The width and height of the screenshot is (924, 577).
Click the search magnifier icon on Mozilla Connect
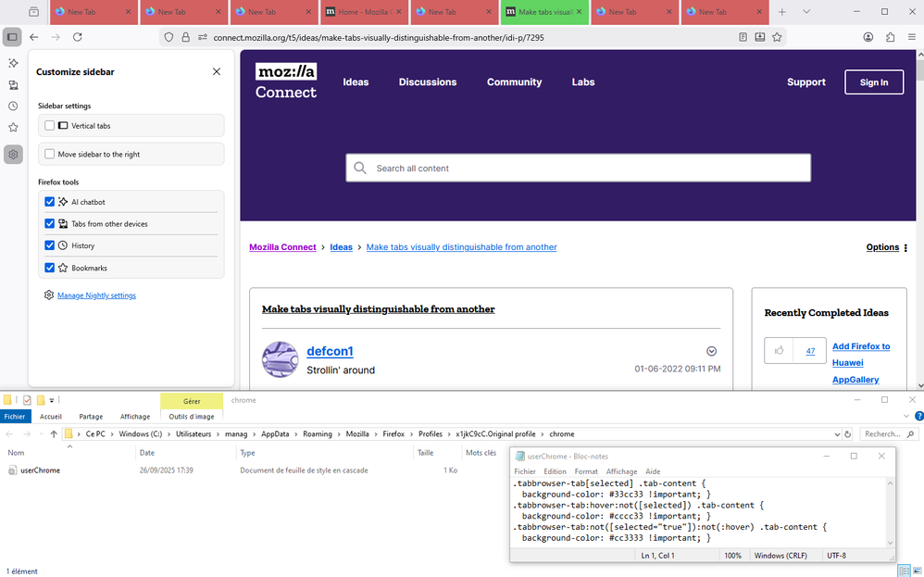coord(360,168)
